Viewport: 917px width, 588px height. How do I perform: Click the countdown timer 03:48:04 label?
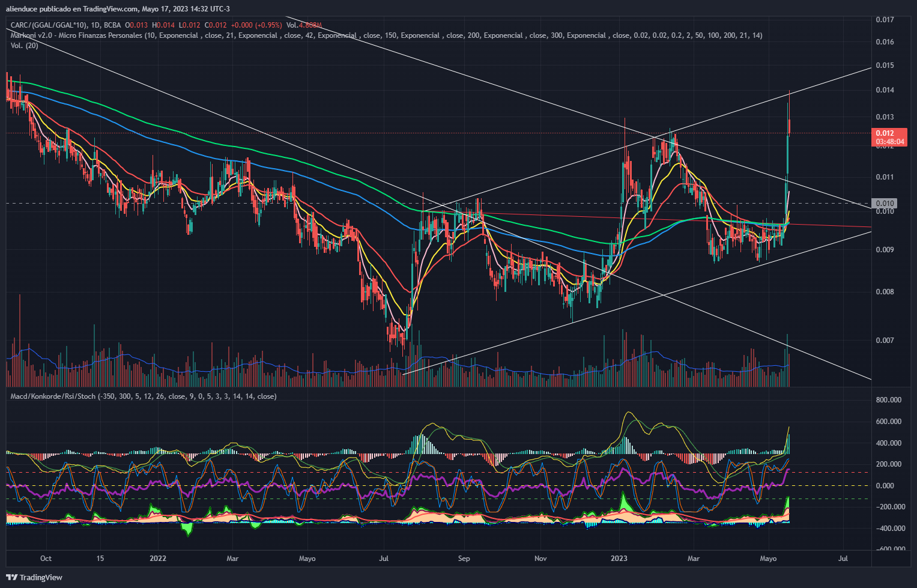pos(890,142)
